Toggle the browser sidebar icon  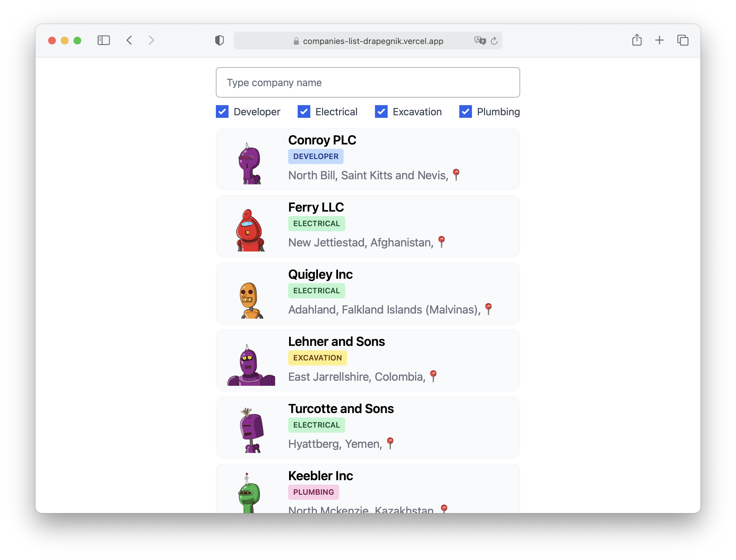click(x=103, y=40)
